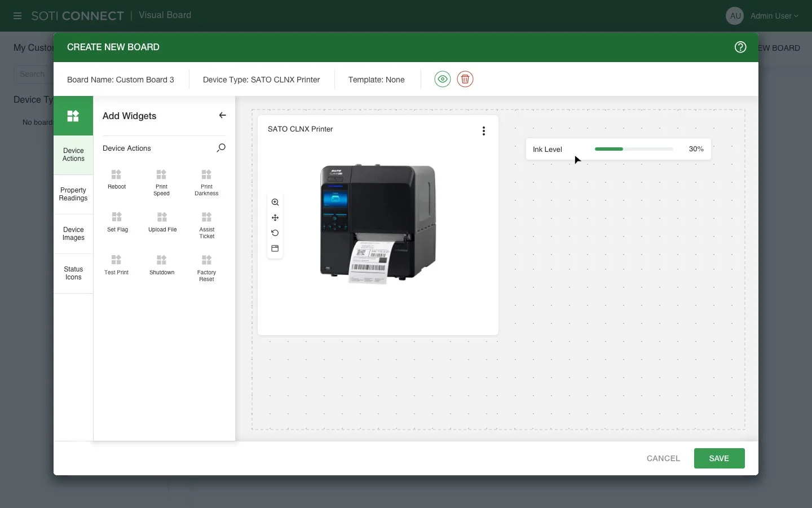Switch to Device Images tab
Image resolution: width=812 pixels, height=508 pixels.
pyautogui.click(x=73, y=234)
